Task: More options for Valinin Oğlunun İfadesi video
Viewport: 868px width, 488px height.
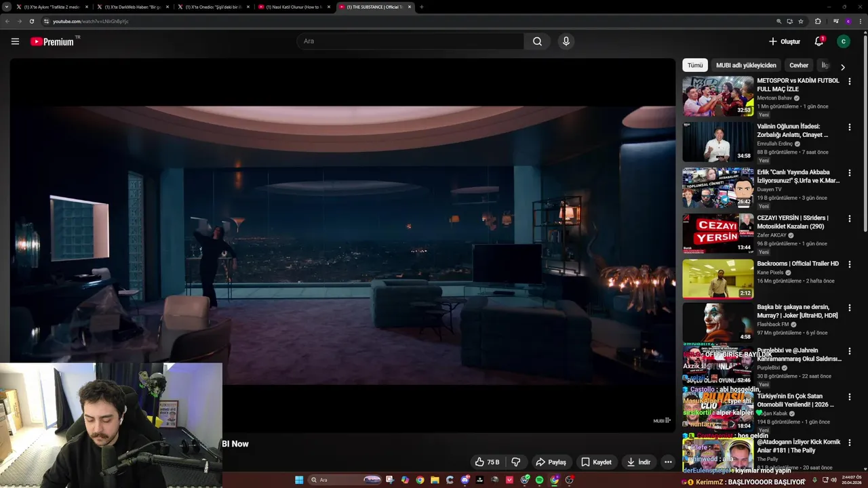Action: [849, 127]
